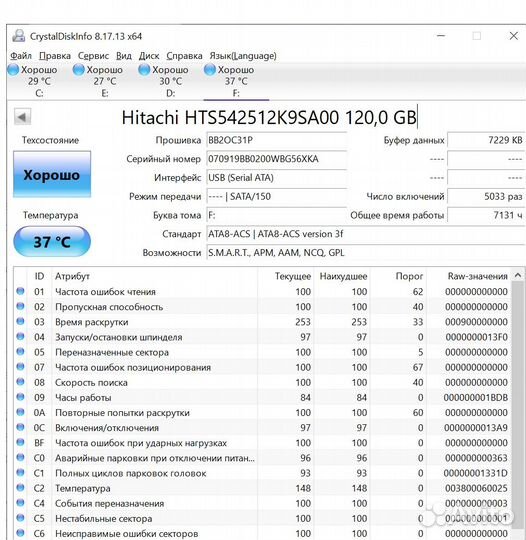Click status dot of C4 События переназначения
526x540 pixels.
point(20,503)
